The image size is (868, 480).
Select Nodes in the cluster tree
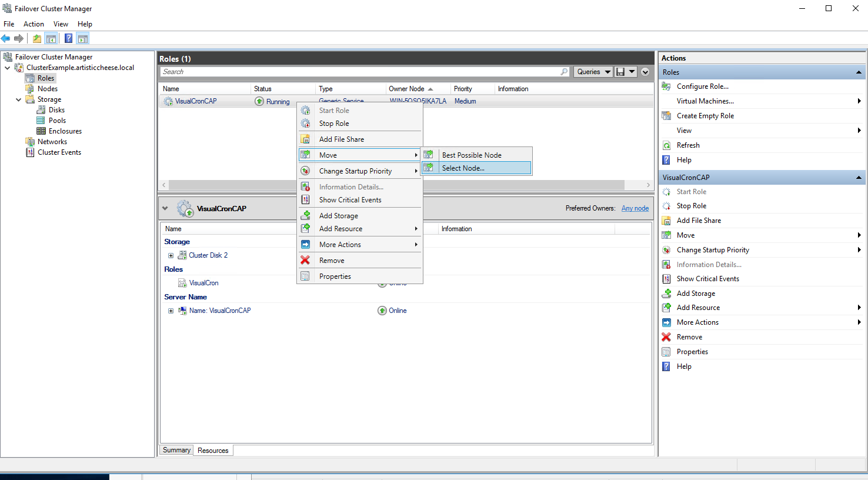(x=48, y=89)
